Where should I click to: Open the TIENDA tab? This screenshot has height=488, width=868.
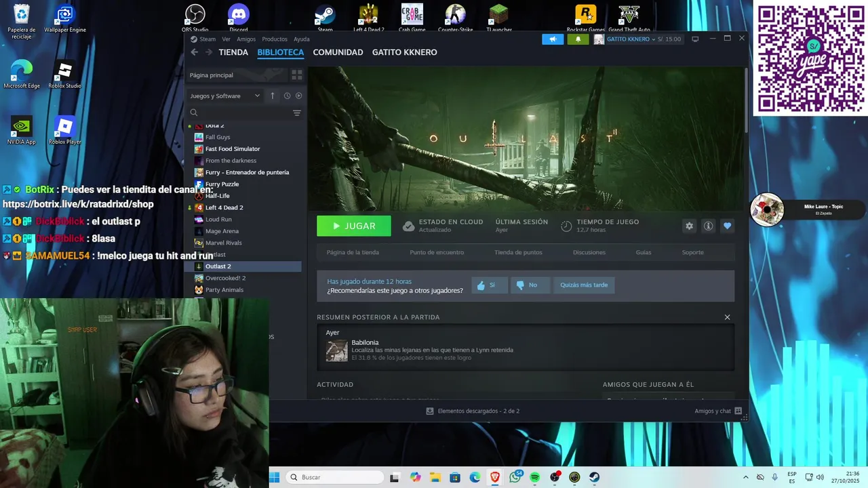pyautogui.click(x=233, y=52)
